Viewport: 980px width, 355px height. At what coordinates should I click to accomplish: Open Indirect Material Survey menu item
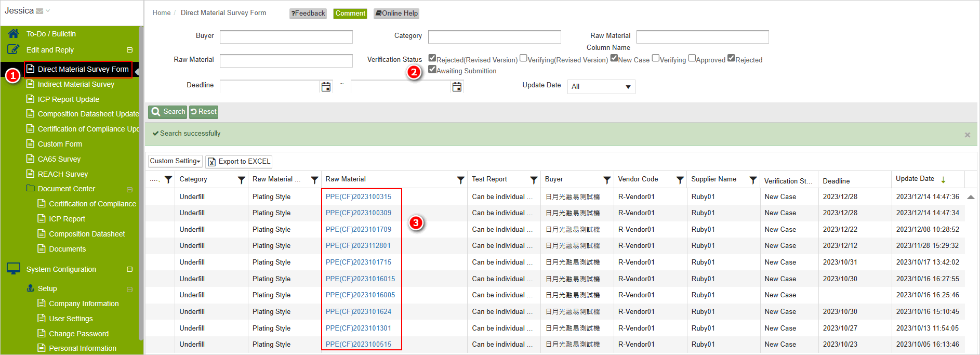(x=76, y=84)
